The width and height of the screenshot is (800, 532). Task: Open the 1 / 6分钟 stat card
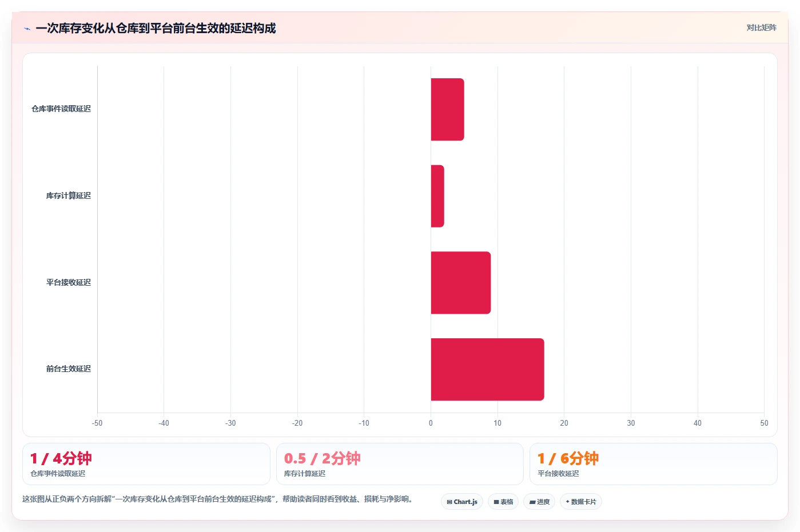(x=654, y=464)
